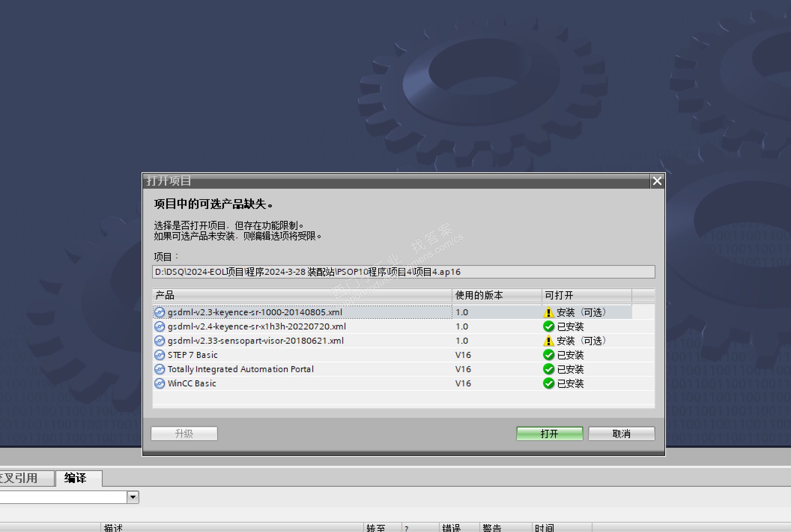Click the STEP 7 Basic product icon
This screenshot has height=532, width=791.
(x=160, y=355)
